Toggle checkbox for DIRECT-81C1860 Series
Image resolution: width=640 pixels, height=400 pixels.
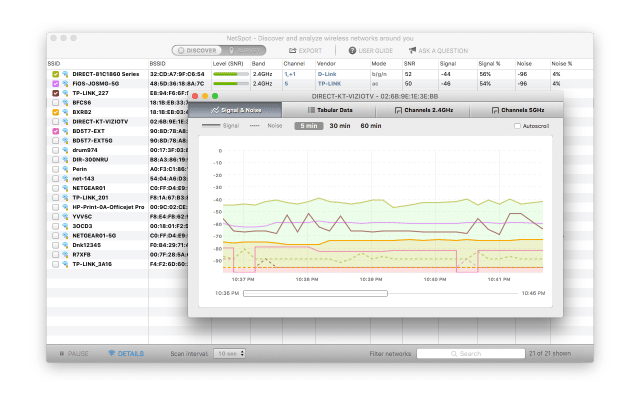tap(56, 74)
